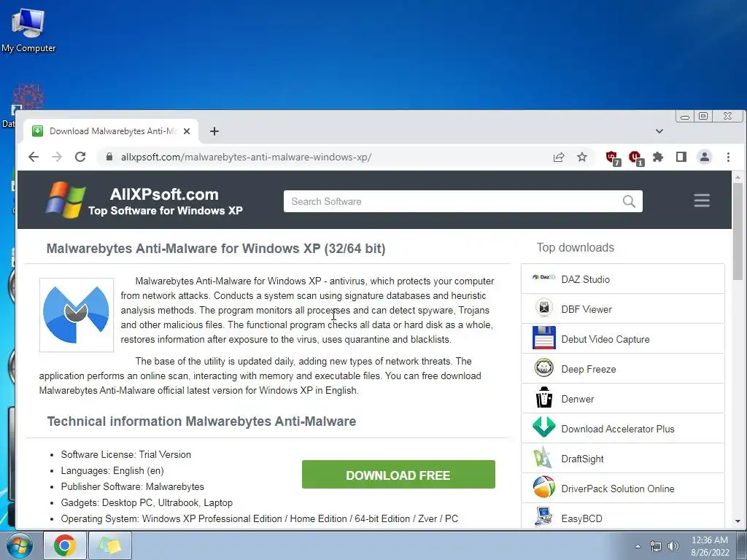The height and width of the screenshot is (560, 747).
Task: Click the Publisher Software: Malwarebytes line
Action: coord(133,486)
